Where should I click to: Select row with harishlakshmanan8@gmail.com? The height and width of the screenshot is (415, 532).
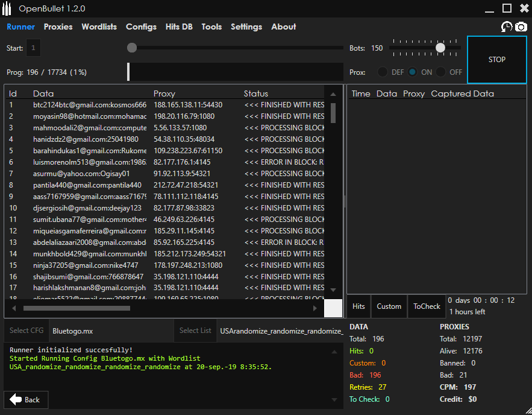[x=165, y=288]
